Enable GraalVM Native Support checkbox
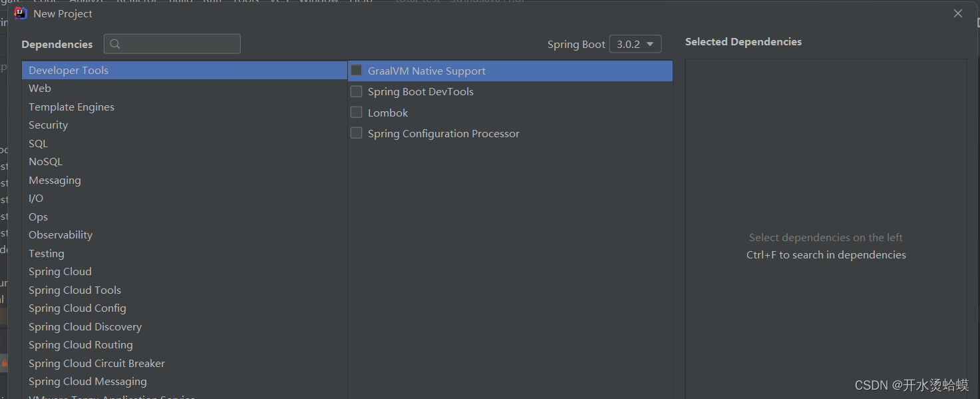 [357, 71]
